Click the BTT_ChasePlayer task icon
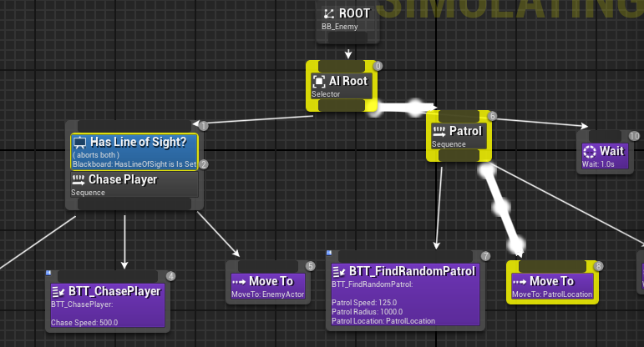Image resolution: width=644 pixels, height=347 pixels. (x=58, y=291)
